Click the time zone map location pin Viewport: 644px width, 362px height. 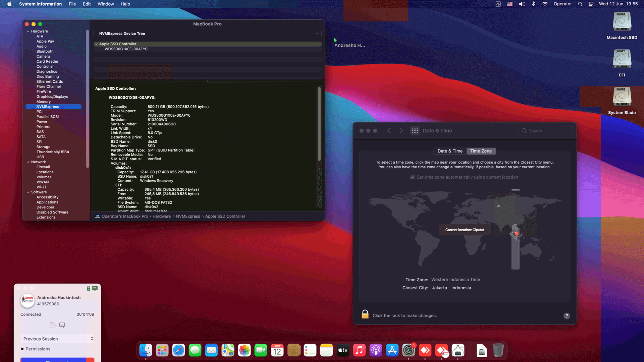pos(517,233)
